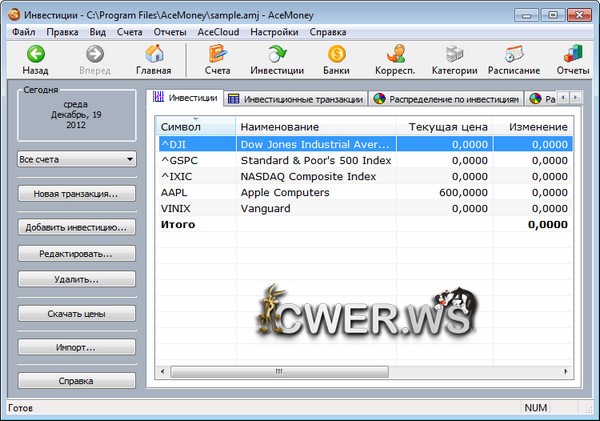Open the Расписание schedule icon
Screen dimensions: 600x421
pos(514,54)
